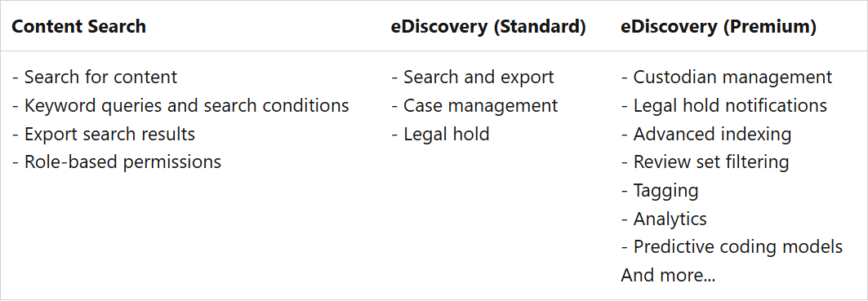Select the Search and export item

click(473, 77)
